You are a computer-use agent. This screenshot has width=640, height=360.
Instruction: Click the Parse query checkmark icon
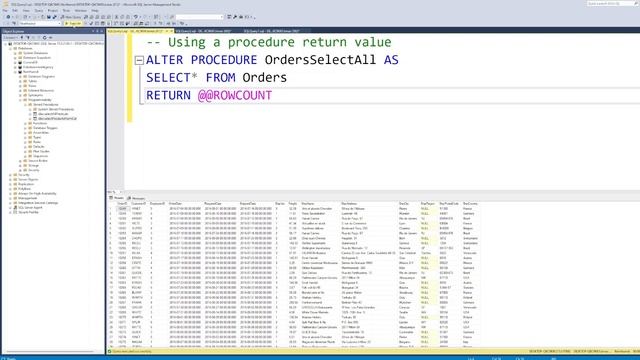tap(91, 24)
